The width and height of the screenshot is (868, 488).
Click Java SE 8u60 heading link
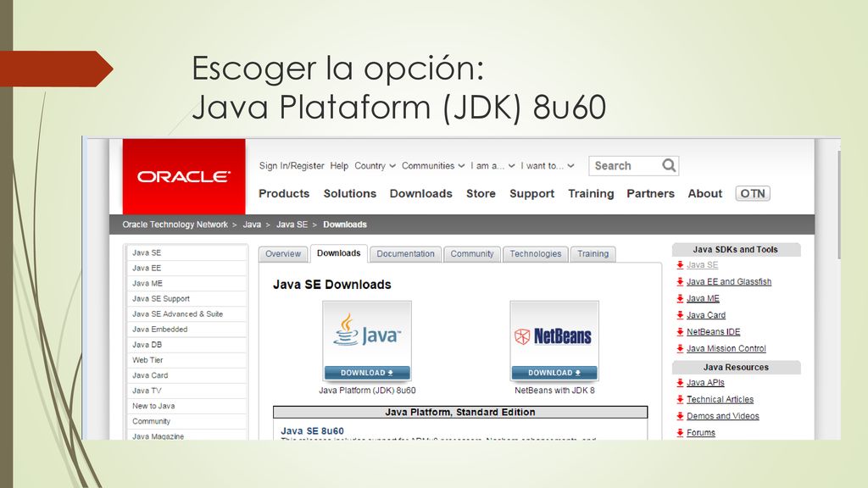[312, 430]
